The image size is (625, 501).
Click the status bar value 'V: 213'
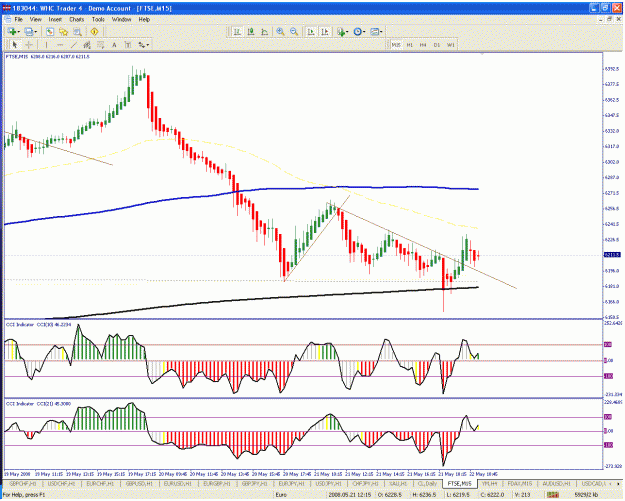point(523,495)
